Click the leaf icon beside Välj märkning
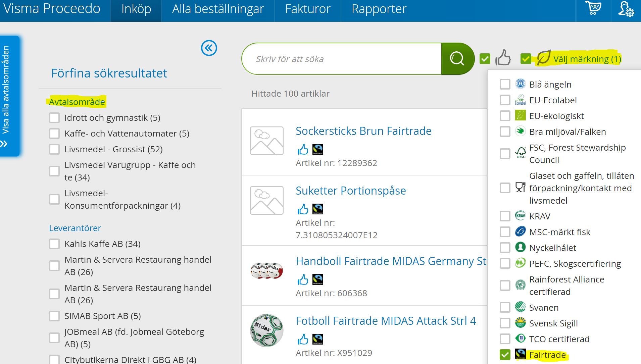 543,58
